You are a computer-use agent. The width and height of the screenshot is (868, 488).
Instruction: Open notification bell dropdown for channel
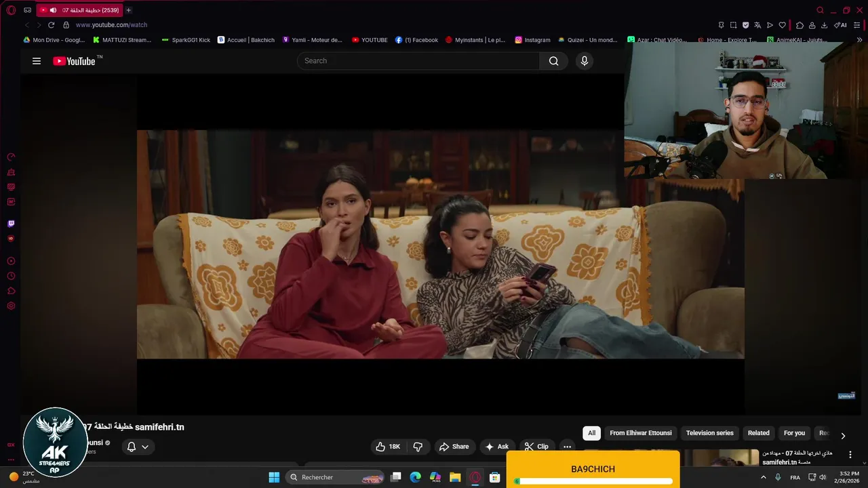tap(138, 447)
